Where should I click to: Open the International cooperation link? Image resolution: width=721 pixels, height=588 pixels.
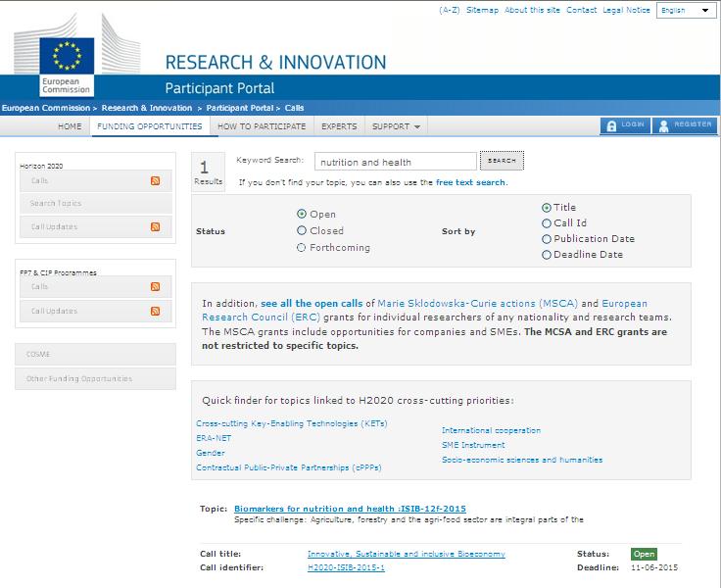(x=491, y=430)
